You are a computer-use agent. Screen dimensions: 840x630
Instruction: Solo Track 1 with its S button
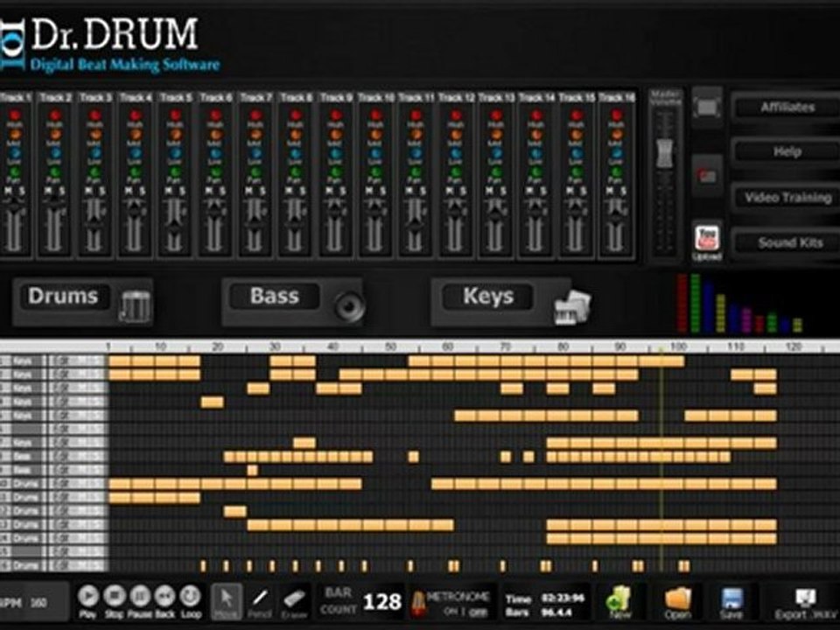click(22, 191)
